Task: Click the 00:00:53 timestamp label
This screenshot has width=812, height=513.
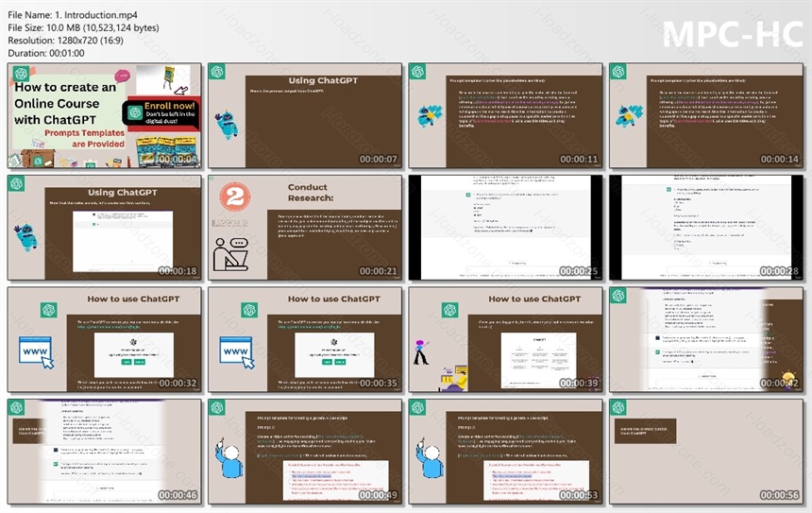Action: 579,495
